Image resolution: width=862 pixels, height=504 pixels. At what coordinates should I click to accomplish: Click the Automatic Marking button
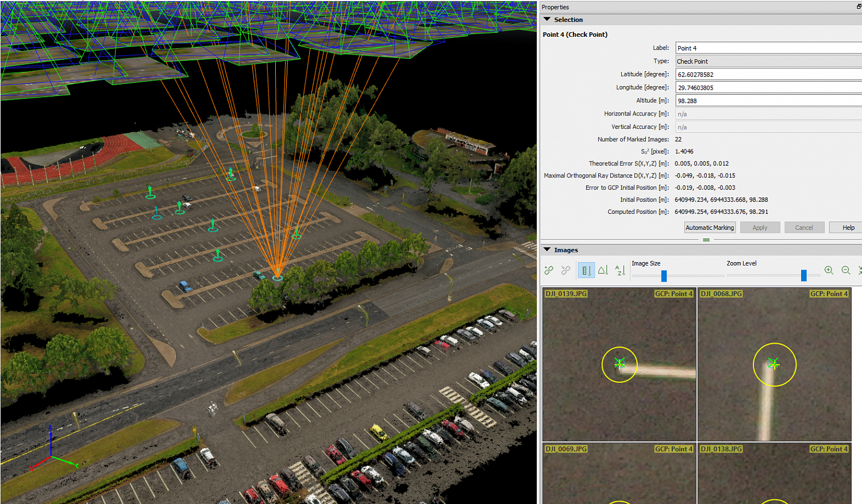(709, 227)
